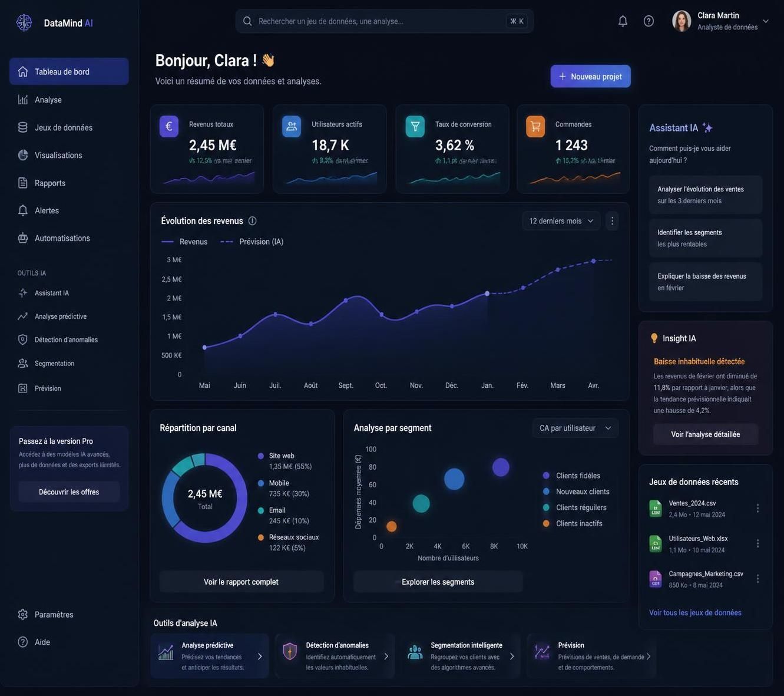Open Paramètres gear icon
This screenshot has height=696, width=784.
point(22,615)
